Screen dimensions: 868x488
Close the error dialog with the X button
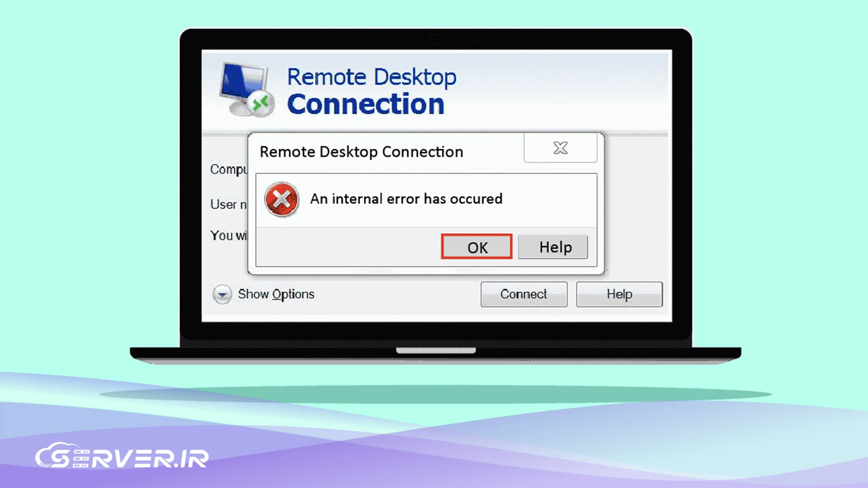point(560,148)
